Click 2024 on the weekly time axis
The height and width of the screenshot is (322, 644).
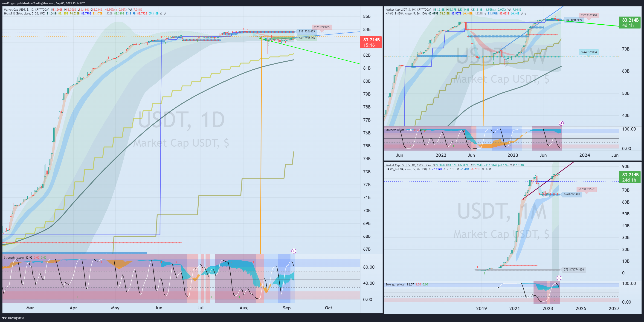click(584, 155)
